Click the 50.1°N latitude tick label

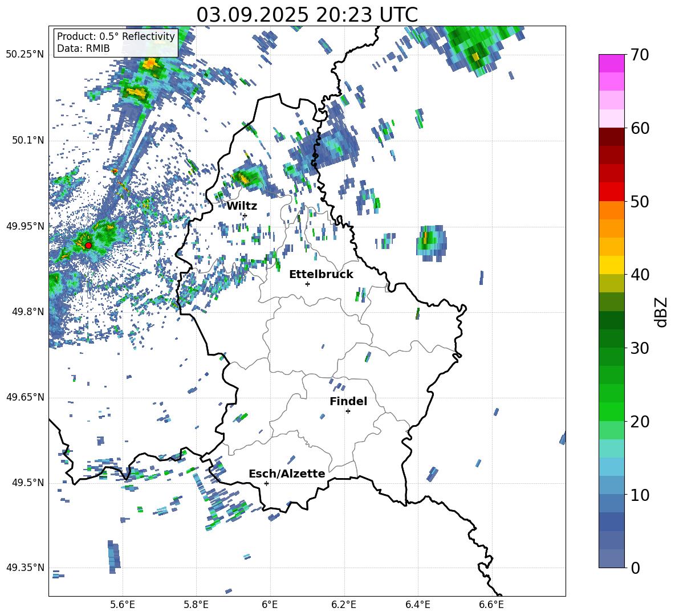pos(28,140)
